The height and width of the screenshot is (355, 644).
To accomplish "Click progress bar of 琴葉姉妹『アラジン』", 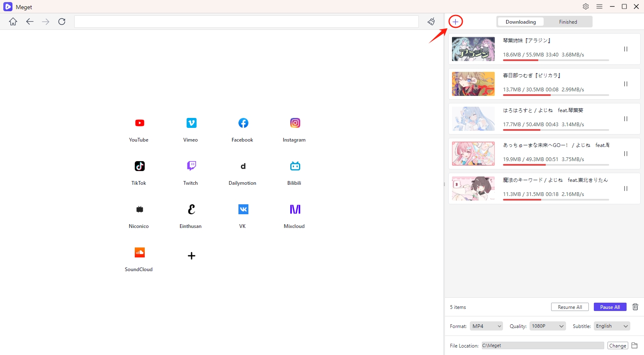I will pyautogui.click(x=556, y=60).
